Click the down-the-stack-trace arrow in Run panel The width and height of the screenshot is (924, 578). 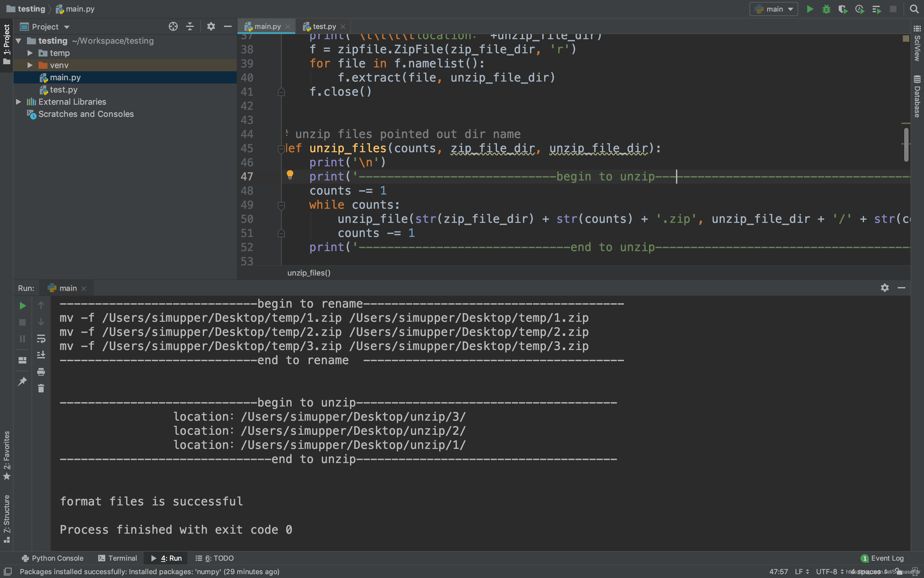point(41,322)
